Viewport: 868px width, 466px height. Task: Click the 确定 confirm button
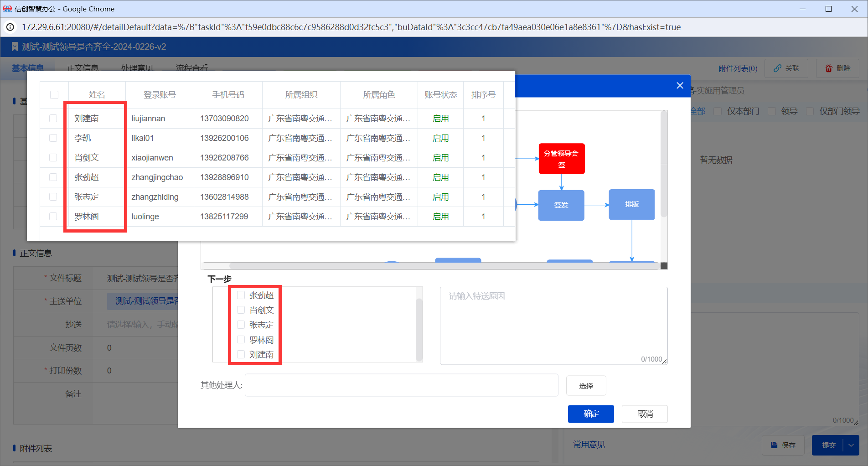pyautogui.click(x=591, y=414)
